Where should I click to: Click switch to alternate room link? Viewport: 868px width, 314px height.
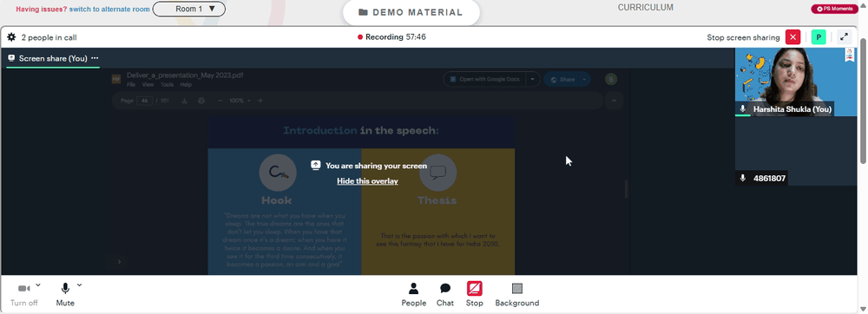pos(109,10)
